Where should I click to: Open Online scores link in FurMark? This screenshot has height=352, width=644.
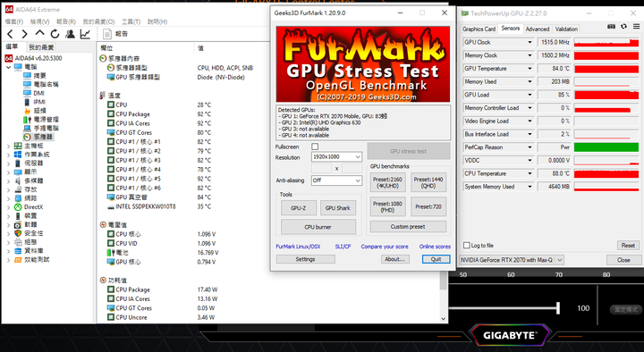(435, 247)
